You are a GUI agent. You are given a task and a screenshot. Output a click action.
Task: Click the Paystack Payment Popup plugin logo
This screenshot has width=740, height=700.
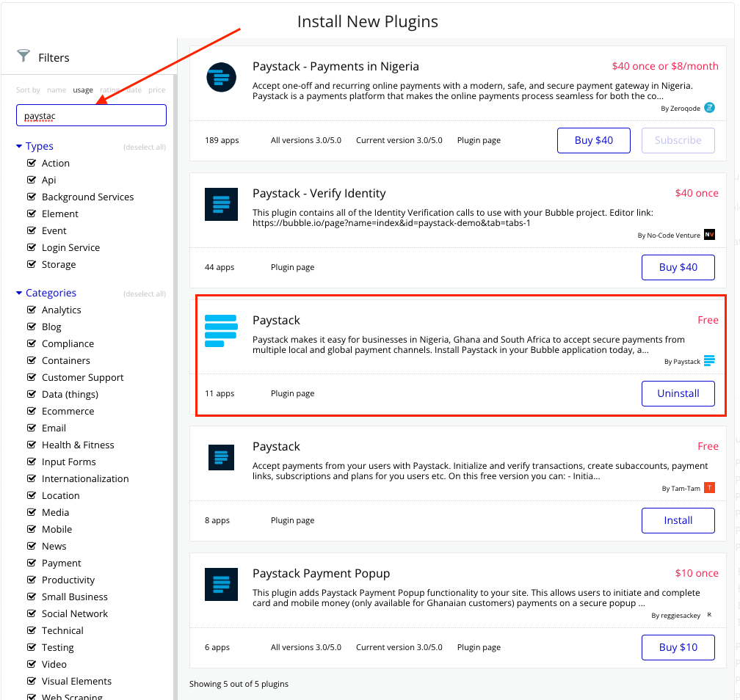pyautogui.click(x=221, y=584)
